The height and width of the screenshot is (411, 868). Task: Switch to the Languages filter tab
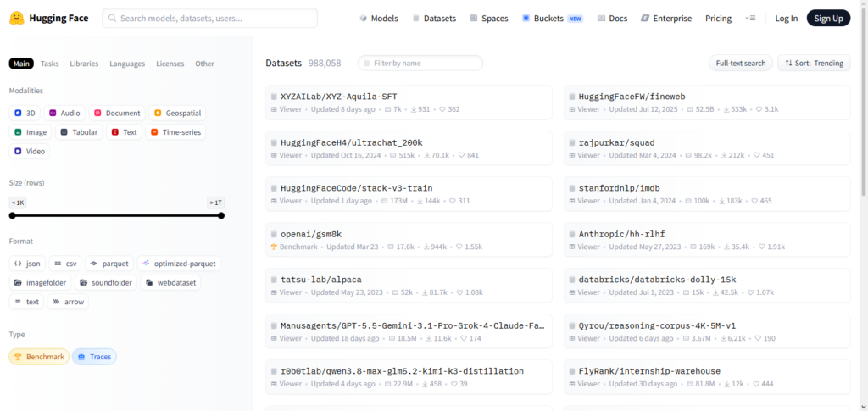(127, 64)
